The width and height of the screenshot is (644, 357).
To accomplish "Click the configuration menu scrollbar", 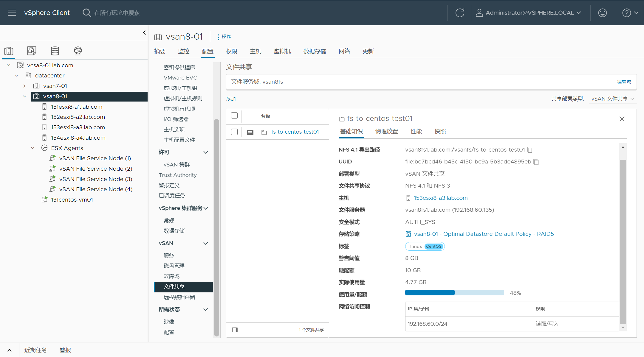I will tap(216, 228).
